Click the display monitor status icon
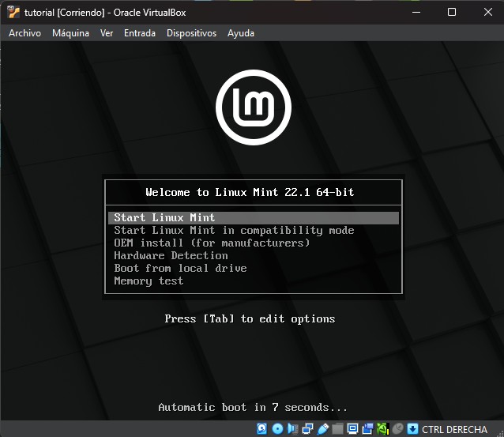 [352, 428]
